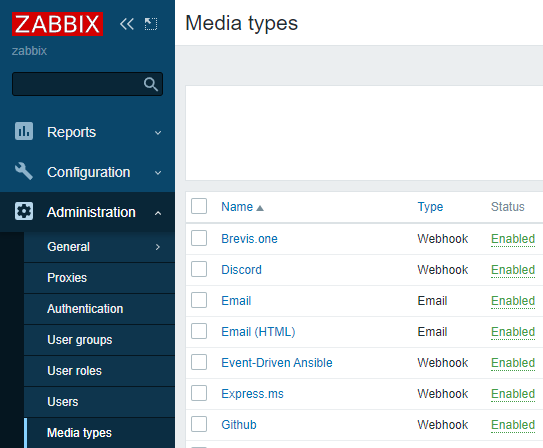Toggle Enabled status for Email
Viewport: 543px width, 448px height.
point(513,301)
